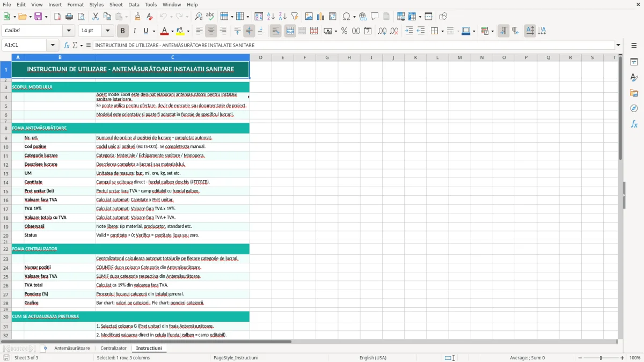The width and height of the screenshot is (644, 362).
Task: Open the File menu
Action: coord(6,4)
